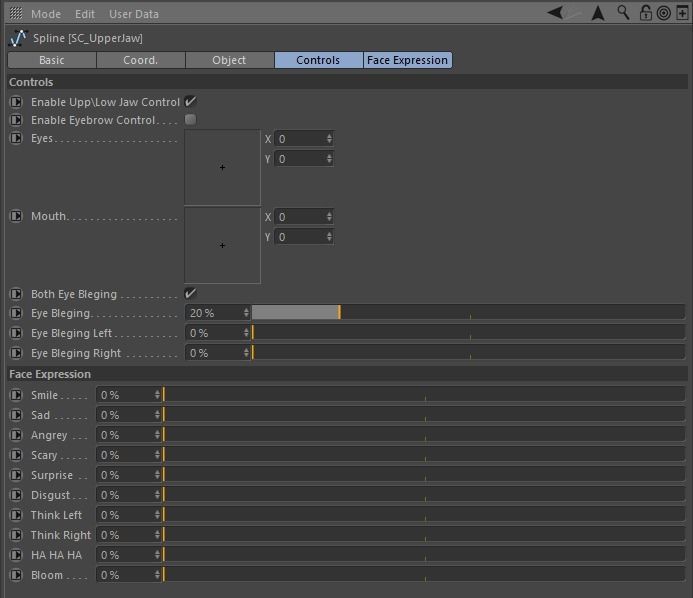693x598 pixels.
Task: Open new attribute manager icon
Action: pyautogui.click(x=682, y=13)
